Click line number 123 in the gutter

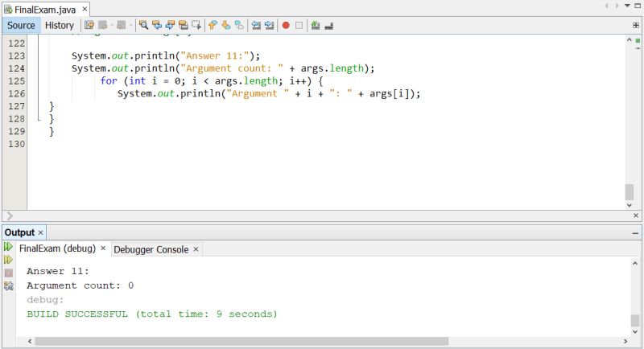(16, 55)
